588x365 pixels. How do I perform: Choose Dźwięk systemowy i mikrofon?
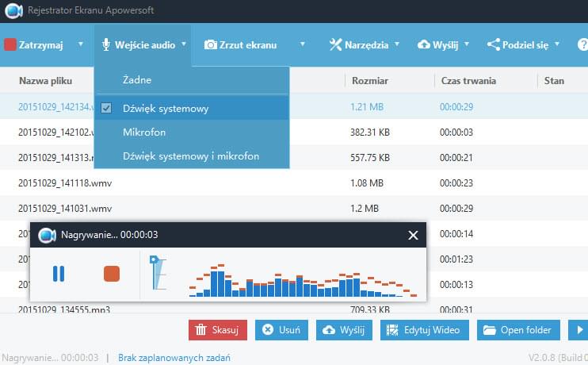[x=191, y=156]
